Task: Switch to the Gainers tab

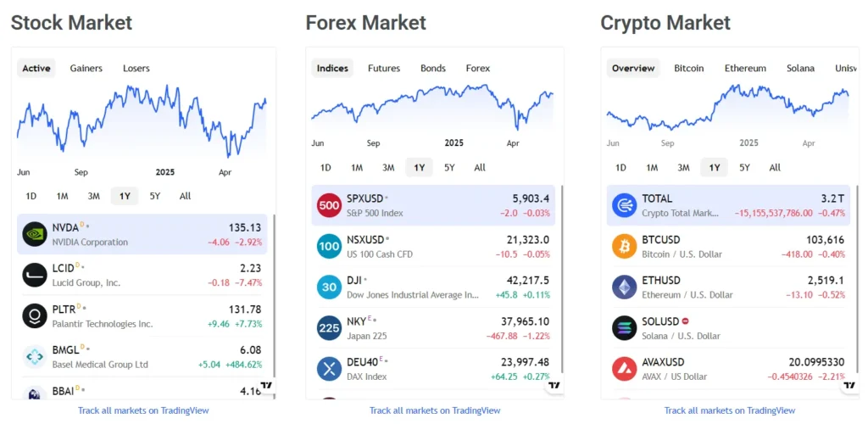Action: (86, 68)
